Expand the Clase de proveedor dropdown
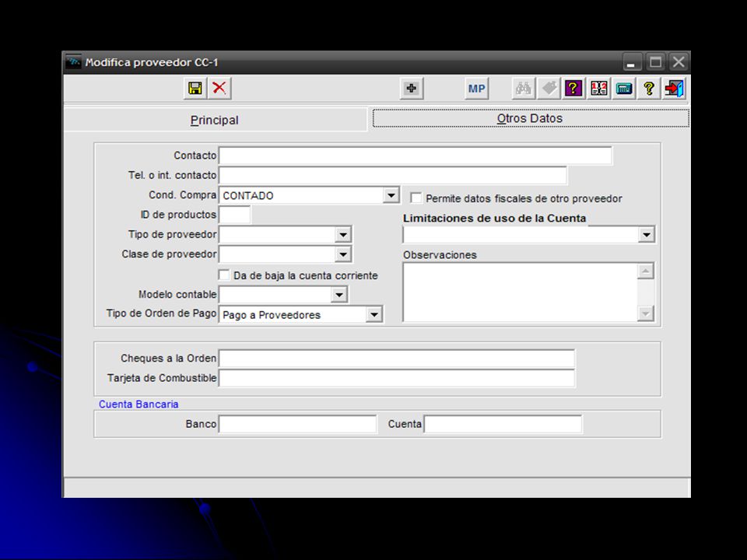Image resolution: width=747 pixels, height=560 pixels. [343, 254]
